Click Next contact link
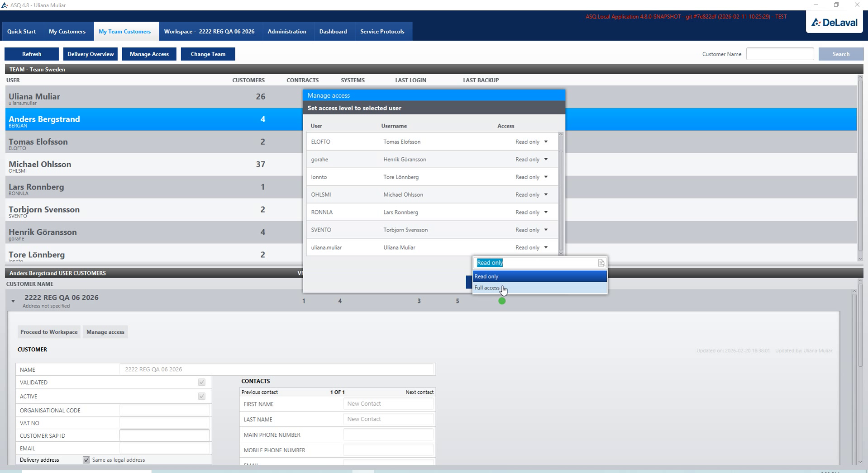868x473 pixels. click(x=419, y=392)
